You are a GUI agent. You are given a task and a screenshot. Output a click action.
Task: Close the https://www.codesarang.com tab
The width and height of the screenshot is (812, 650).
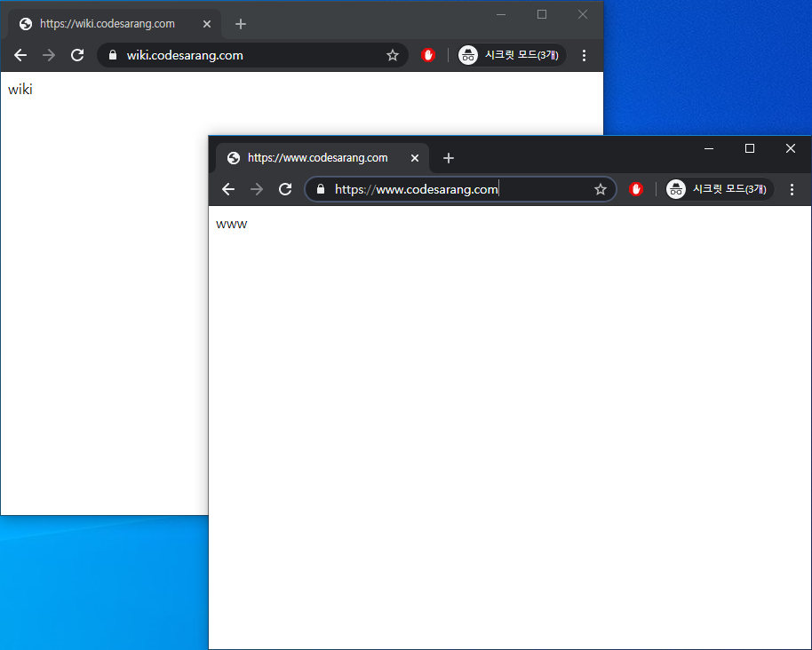(415, 158)
